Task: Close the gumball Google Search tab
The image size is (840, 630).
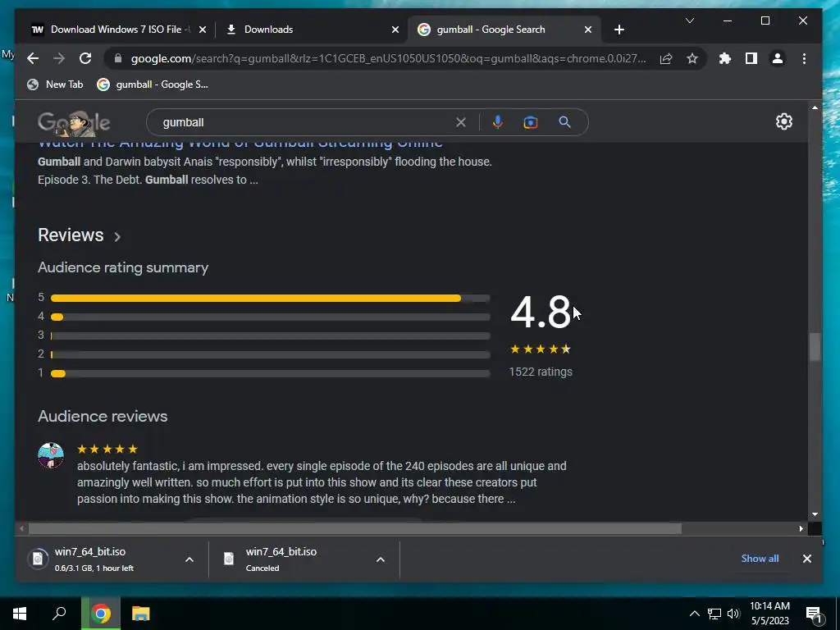Action: [587, 30]
